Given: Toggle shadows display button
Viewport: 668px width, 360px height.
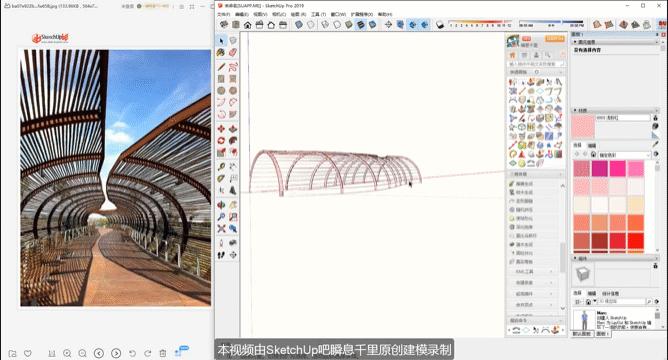Looking at the screenshot, I should click(440, 25).
